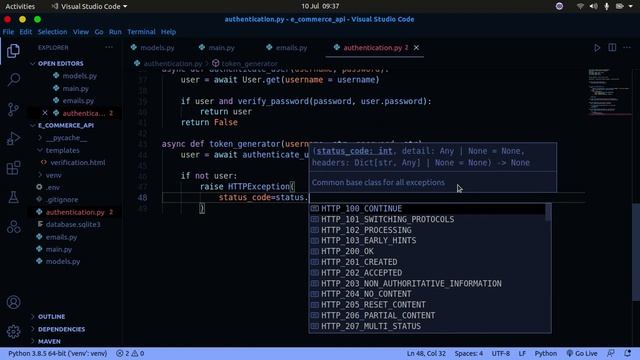Click the battery tray icon
Viewport: 640px width, 360px height.
click(620, 7)
